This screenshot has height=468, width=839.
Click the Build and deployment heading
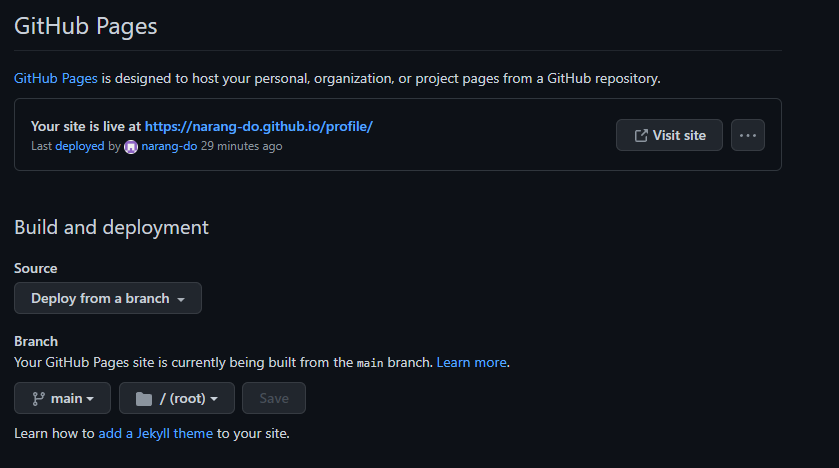[x=111, y=227]
